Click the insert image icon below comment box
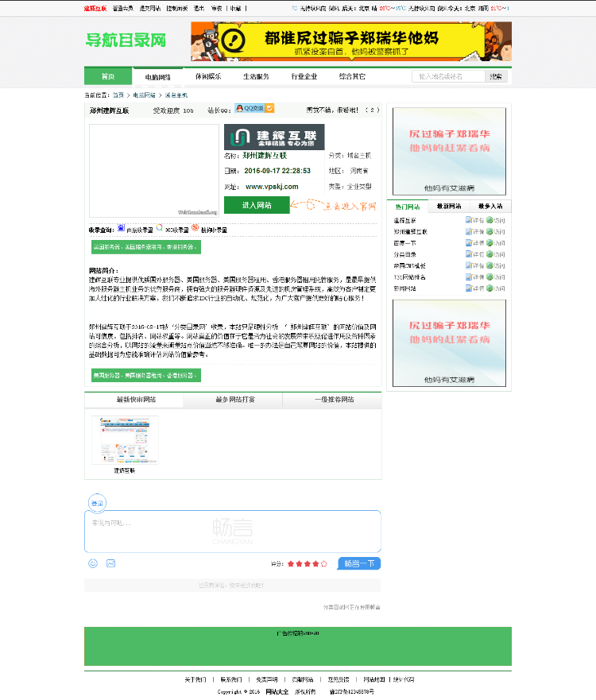Viewport: 596px width, 700px height. pyautogui.click(x=110, y=563)
